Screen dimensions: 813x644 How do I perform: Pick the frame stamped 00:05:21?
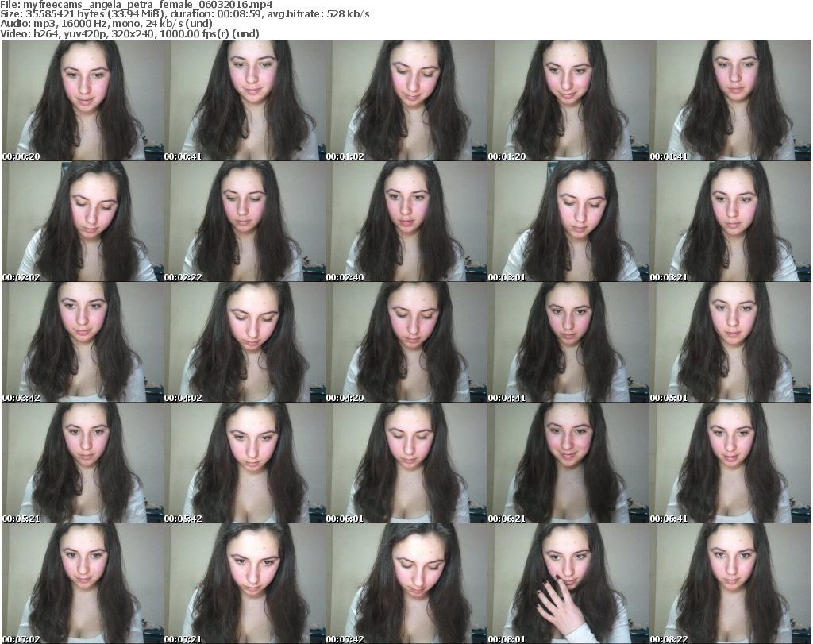coord(83,463)
